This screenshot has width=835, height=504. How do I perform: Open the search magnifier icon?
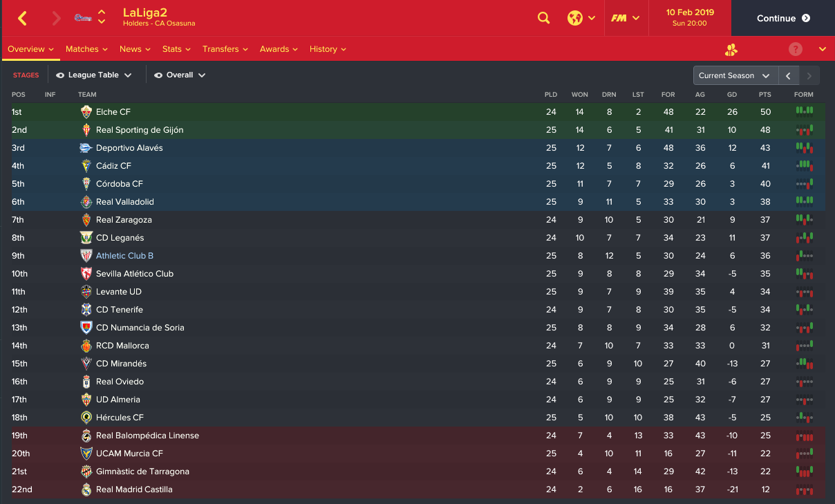544,19
